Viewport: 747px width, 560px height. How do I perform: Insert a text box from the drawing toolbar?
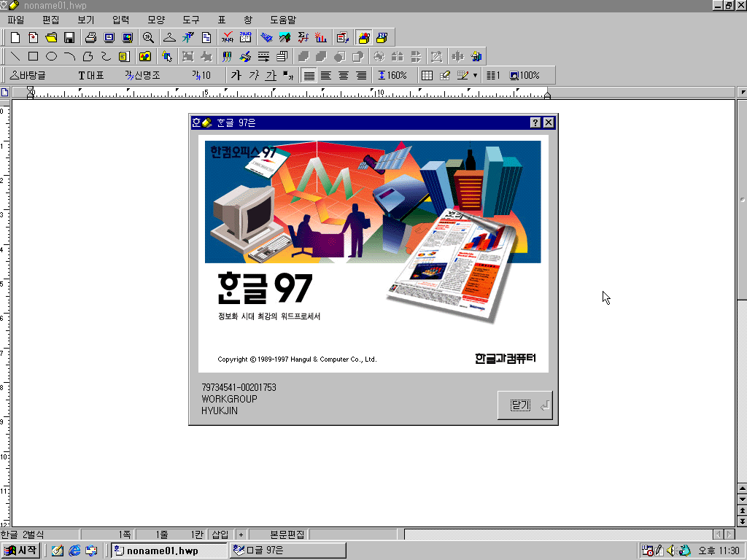tap(124, 57)
